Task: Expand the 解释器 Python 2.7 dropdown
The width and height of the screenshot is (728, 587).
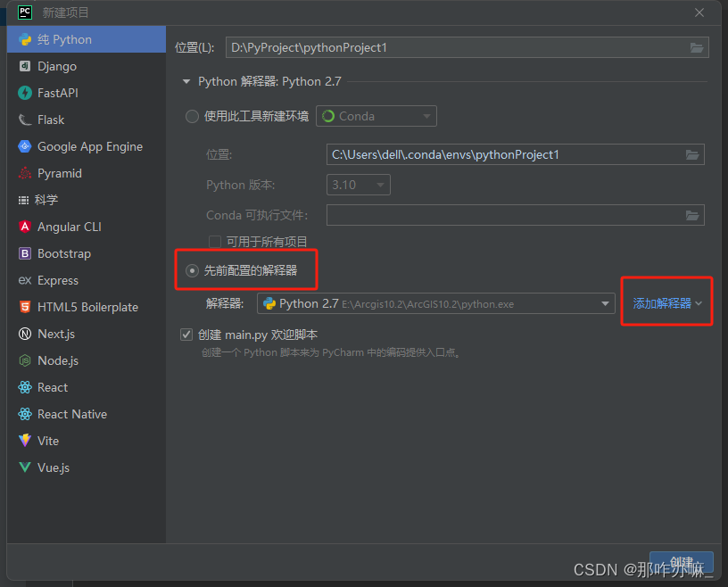Action: 603,303
